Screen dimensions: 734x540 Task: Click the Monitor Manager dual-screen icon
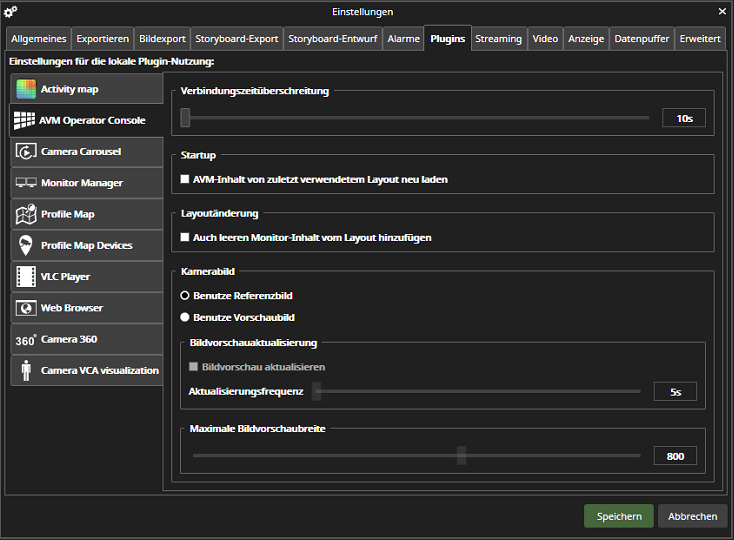[x=26, y=182]
